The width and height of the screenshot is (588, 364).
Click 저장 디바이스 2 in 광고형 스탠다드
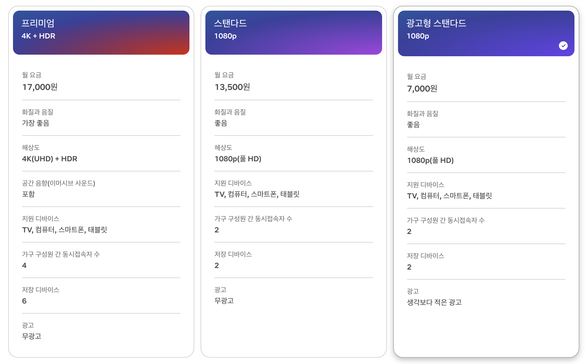[409, 267]
